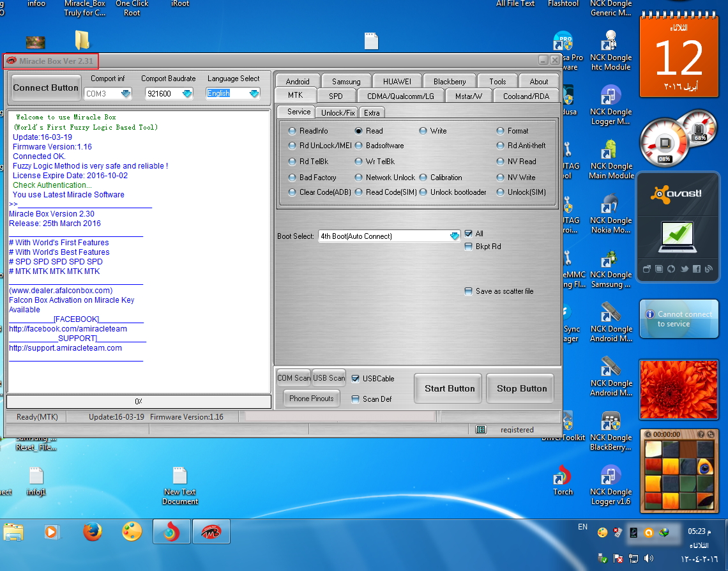
Task: Click the Stop Button
Action: [x=522, y=388]
